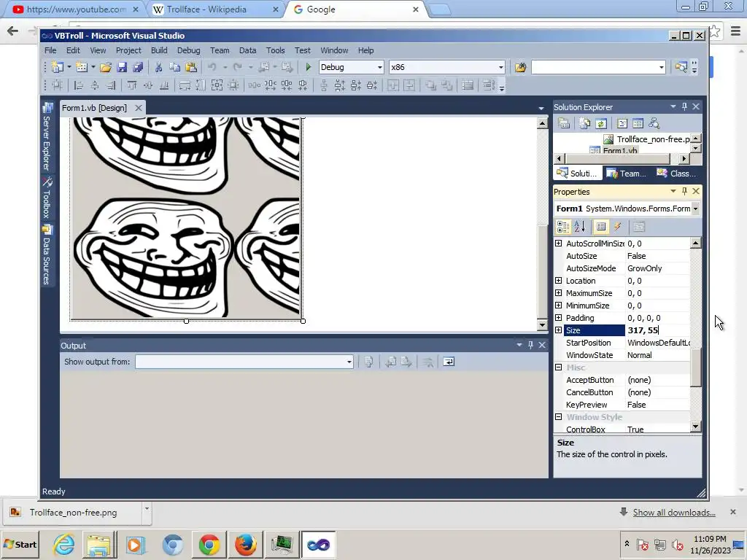The height and width of the screenshot is (560, 747).
Task: Click View Class Diagram icon
Action: [x=654, y=124]
